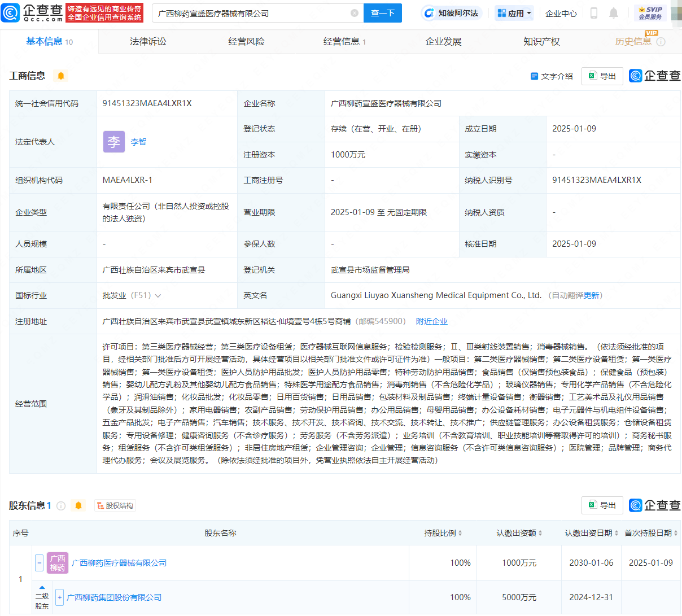The image size is (682, 616).
Task: Open notifications bell in the top header
Action: [x=614, y=13]
